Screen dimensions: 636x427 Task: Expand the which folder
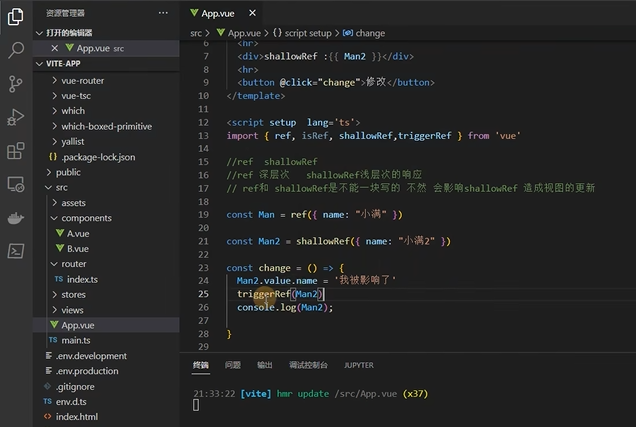(54, 111)
